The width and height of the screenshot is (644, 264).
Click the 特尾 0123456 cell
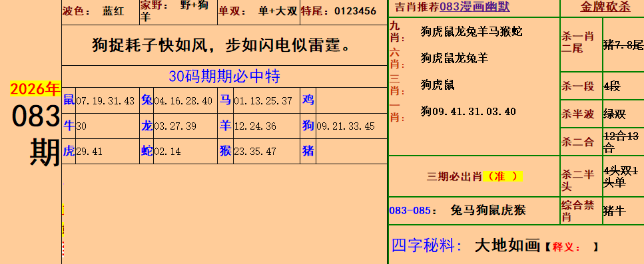(344, 12)
